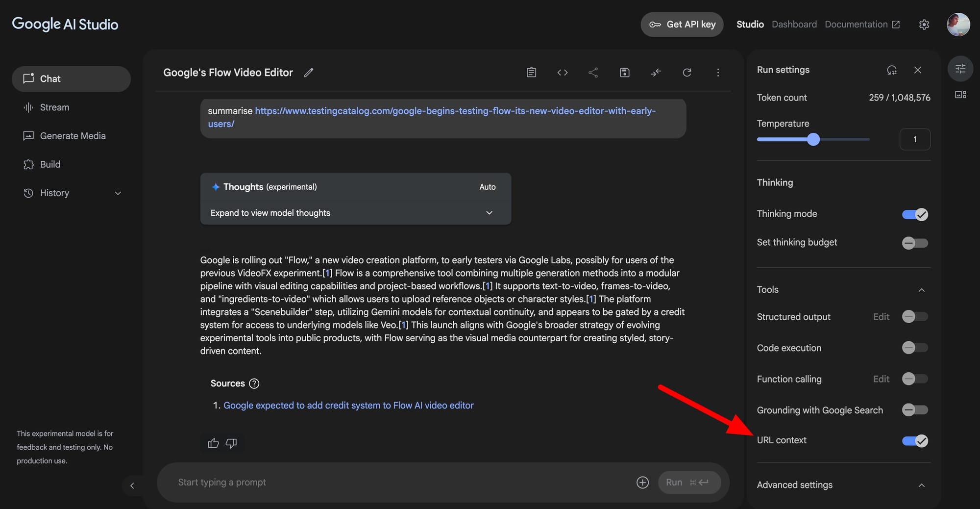Open Generate Media section
Screen dimensions: 980x509
(x=71, y=136)
